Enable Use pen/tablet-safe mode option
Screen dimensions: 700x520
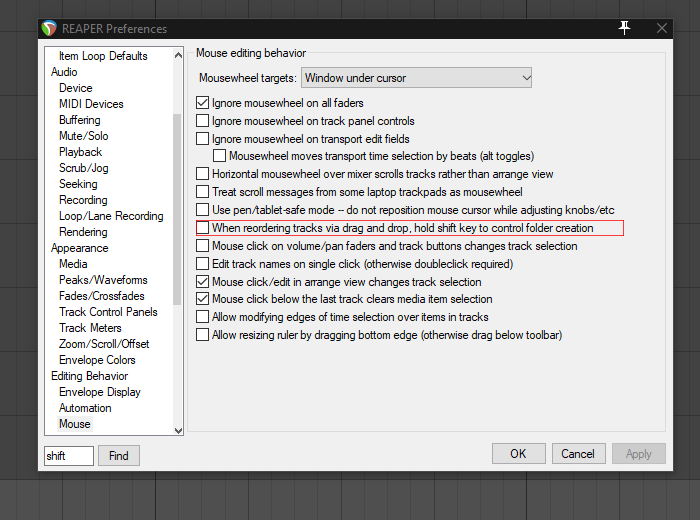pyautogui.click(x=202, y=210)
